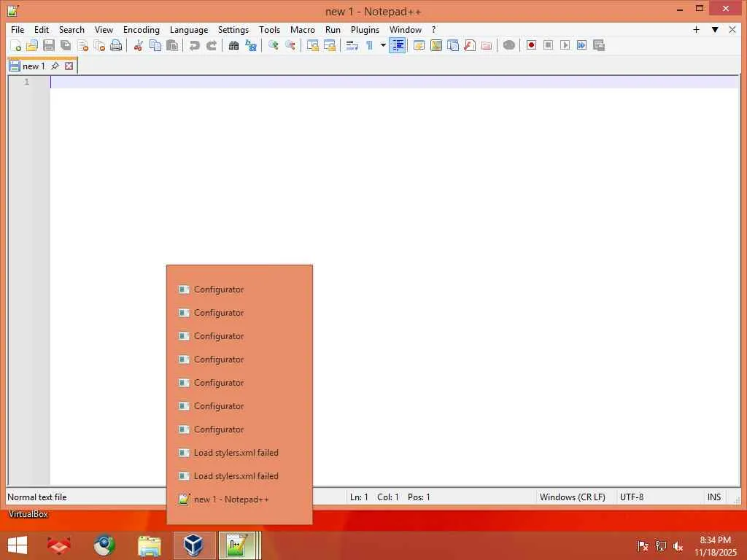
Task: Select the new 1 document tab
Action: 34,66
